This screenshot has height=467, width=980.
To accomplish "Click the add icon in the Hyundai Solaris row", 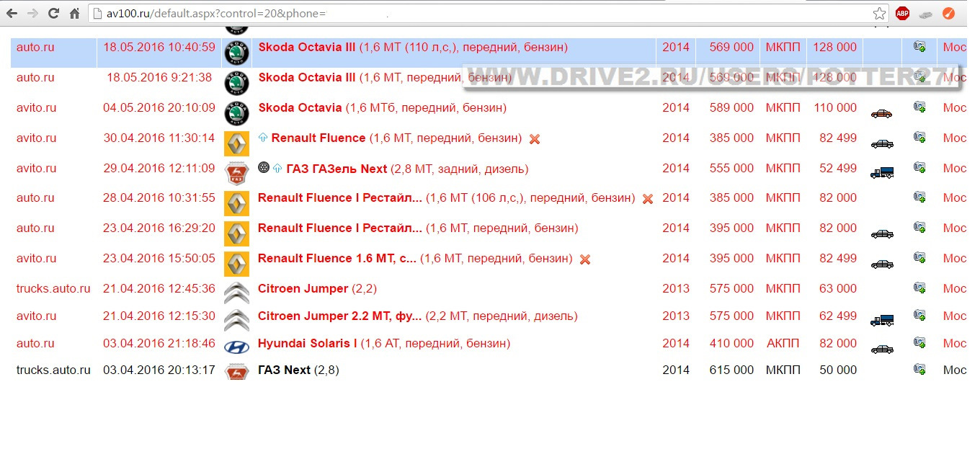I will pos(919,342).
